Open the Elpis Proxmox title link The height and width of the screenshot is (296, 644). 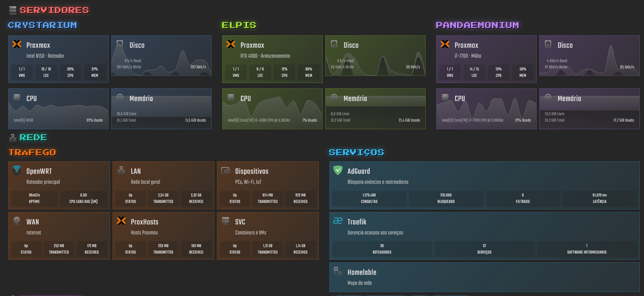point(252,45)
